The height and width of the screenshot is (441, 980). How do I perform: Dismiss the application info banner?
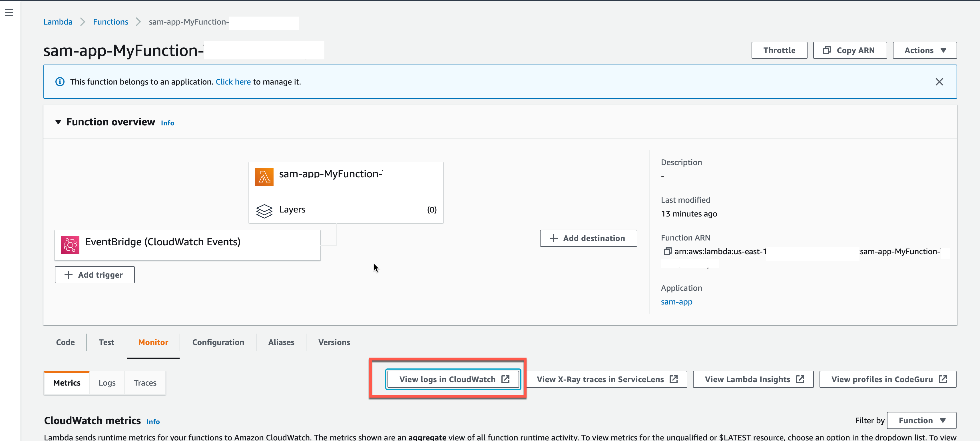point(939,82)
